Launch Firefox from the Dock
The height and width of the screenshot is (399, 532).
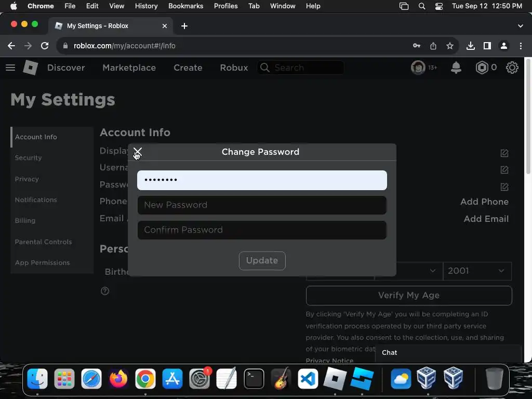[118, 378]
